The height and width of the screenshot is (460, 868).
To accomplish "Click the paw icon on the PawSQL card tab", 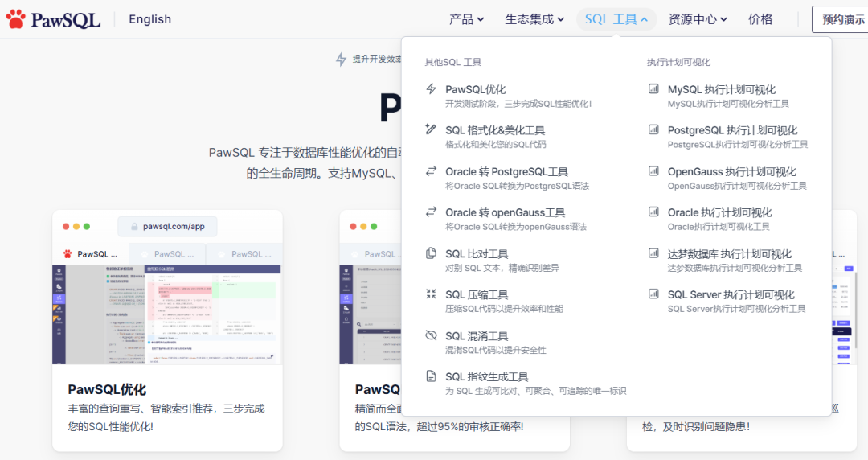I will coord(68,254).
